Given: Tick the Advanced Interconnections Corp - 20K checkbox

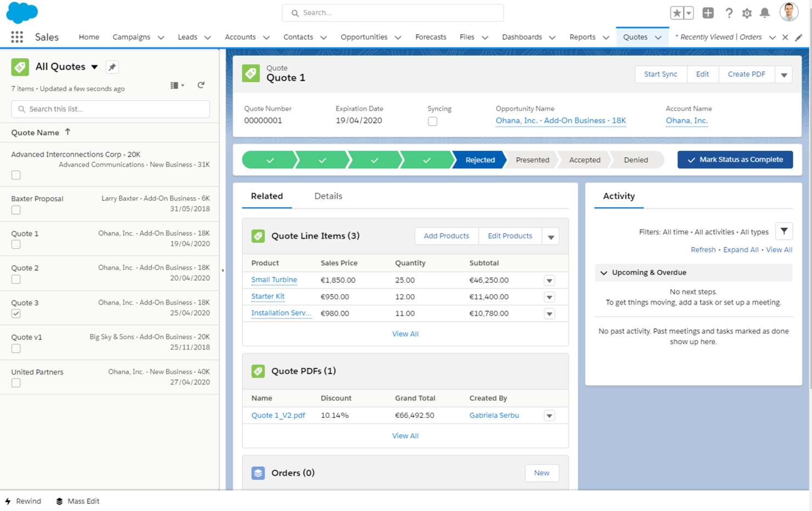Looking at the screenshot, I should coord(16,175).
